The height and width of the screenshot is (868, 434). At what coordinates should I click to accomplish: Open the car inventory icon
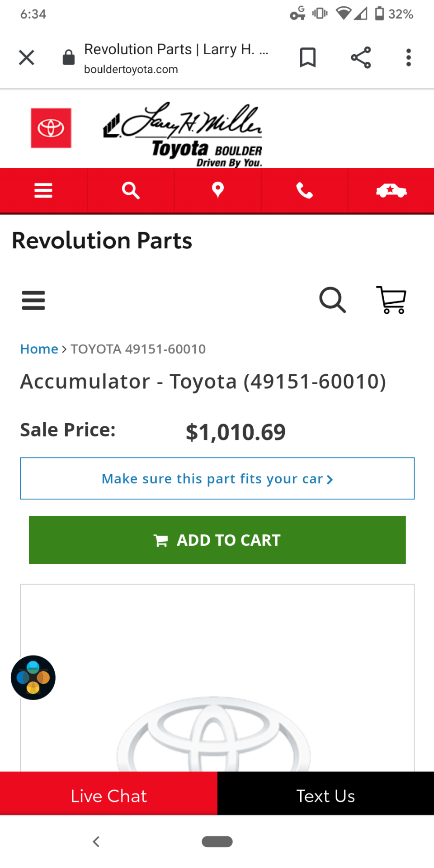tap(392, 190)
